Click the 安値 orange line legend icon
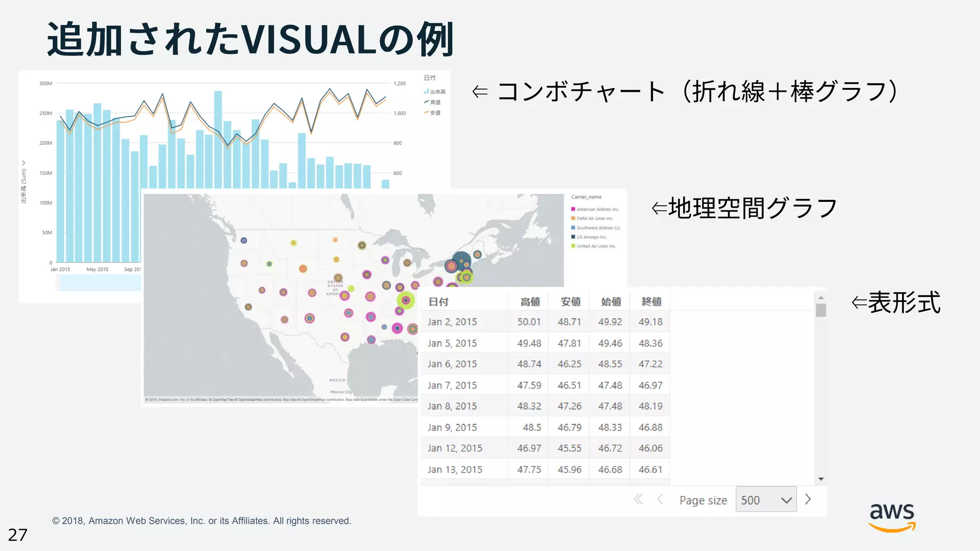Viewport: 980px width, 551px height. [426, 112]
